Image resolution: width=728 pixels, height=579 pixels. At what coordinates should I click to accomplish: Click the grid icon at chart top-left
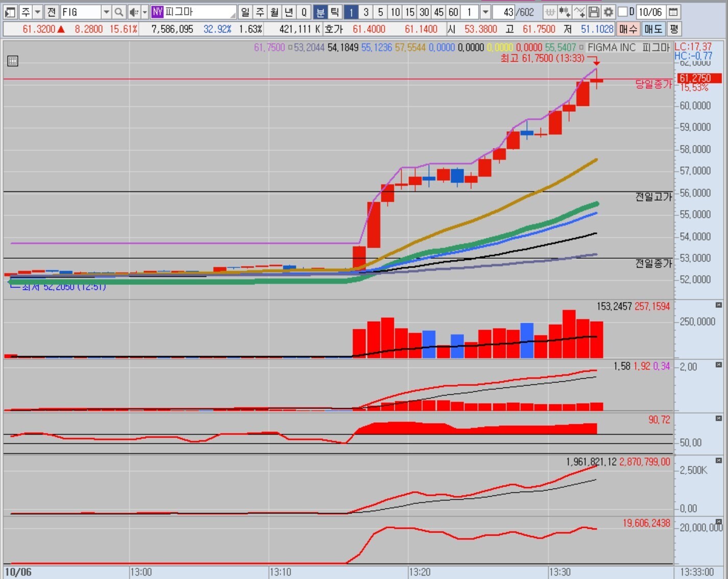tap(13, 61)
